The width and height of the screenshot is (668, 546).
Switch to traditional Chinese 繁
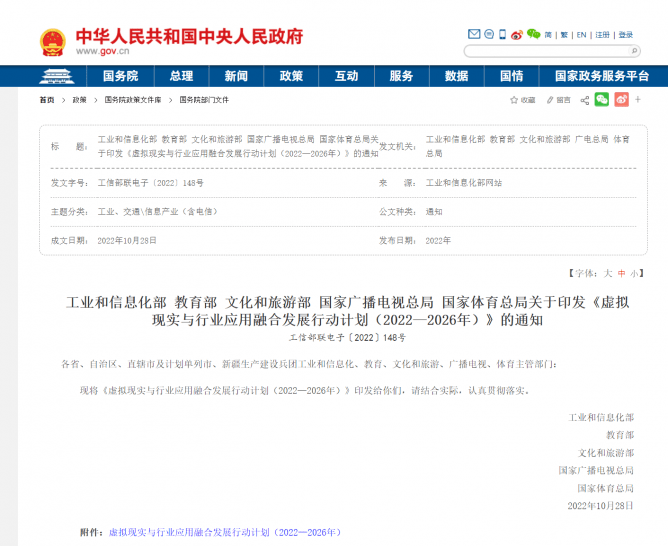(x=564, y=35)
